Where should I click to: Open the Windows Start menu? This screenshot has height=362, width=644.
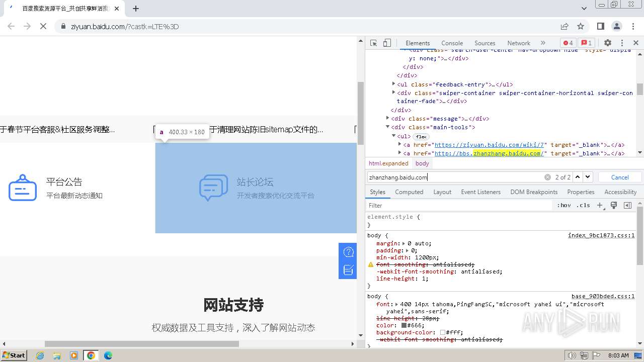pyautogui.click(x=14, y=355)
